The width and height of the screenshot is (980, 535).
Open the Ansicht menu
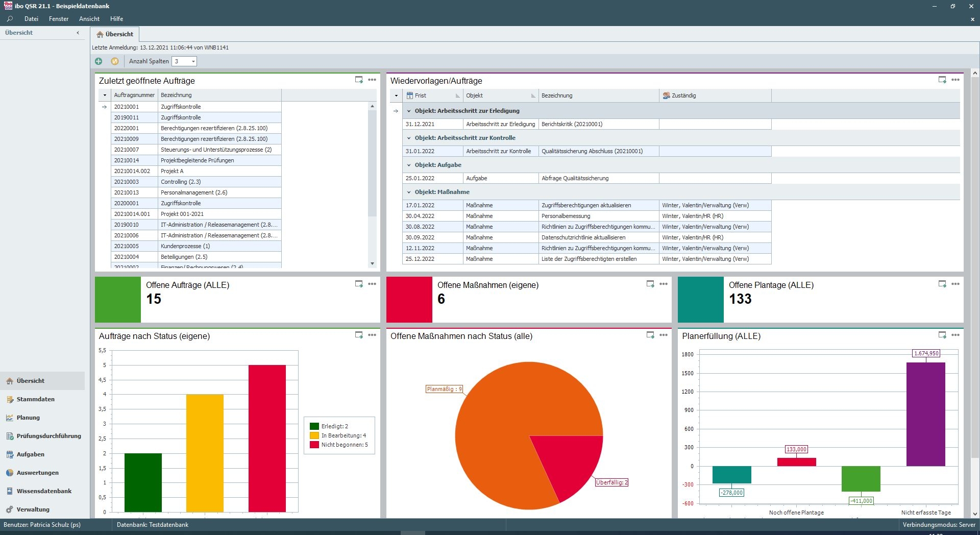coord(89,19)
